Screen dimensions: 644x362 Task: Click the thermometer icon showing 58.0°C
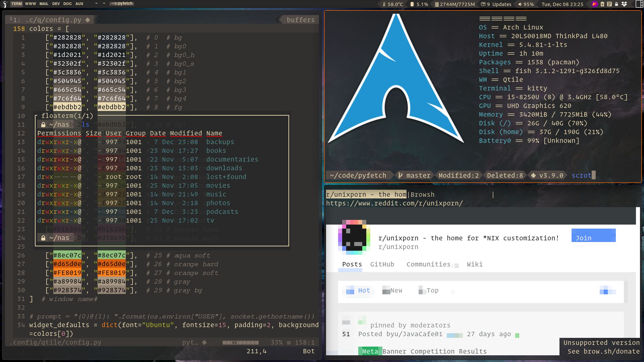pos(385,4)
